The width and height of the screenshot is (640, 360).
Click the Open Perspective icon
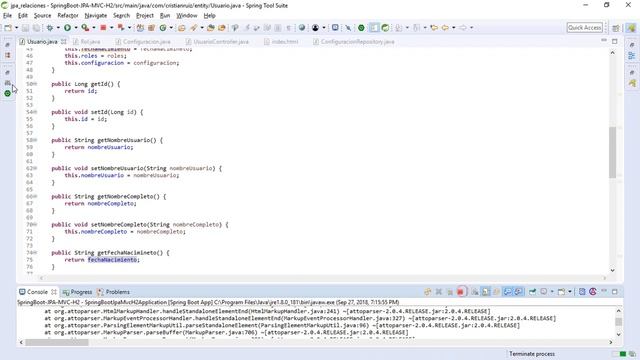point(616,28)
